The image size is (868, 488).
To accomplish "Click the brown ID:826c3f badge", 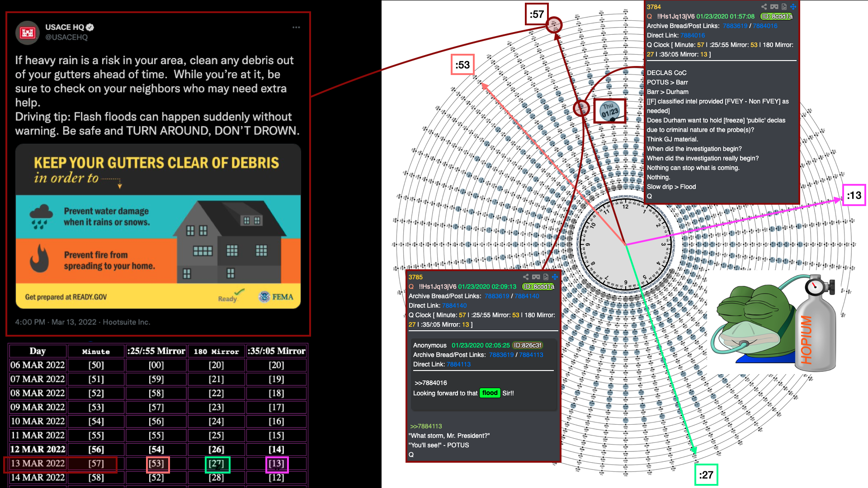I will click(527, 345).
